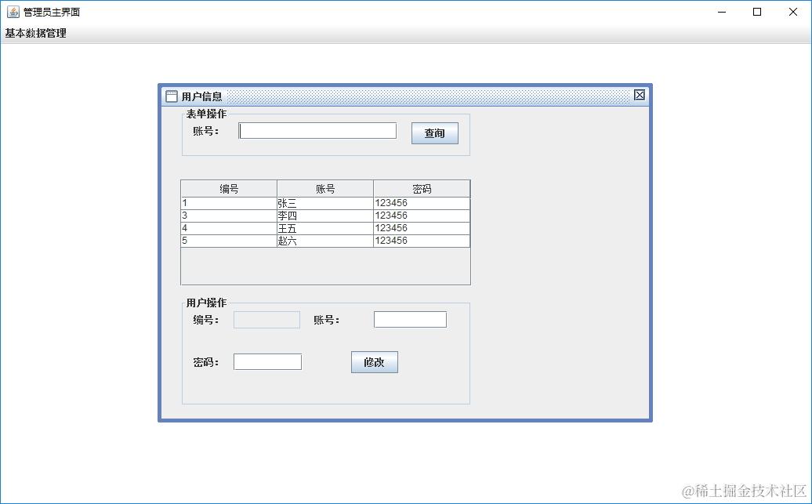Select the table row for 张三
This screenshot has height=504, width=812.
324,202
